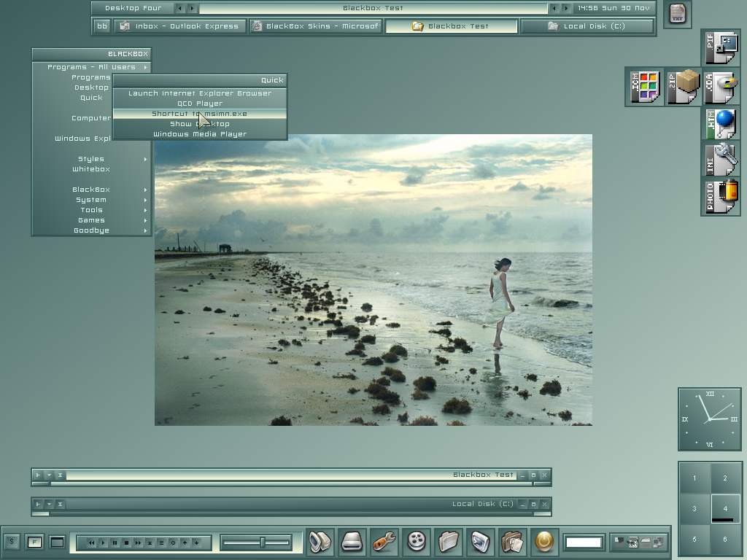Open the PHOTO film roll icon
This screenshot has width=747, height=560.
721,197
